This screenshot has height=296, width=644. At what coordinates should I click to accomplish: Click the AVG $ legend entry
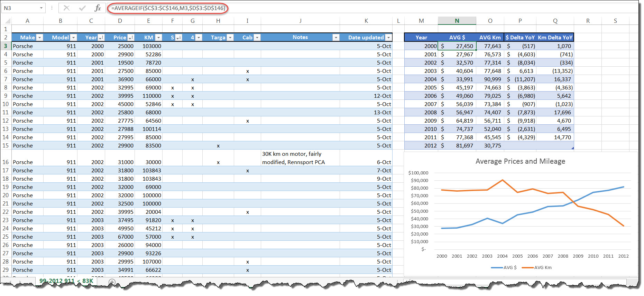click(x=504, y=267)
